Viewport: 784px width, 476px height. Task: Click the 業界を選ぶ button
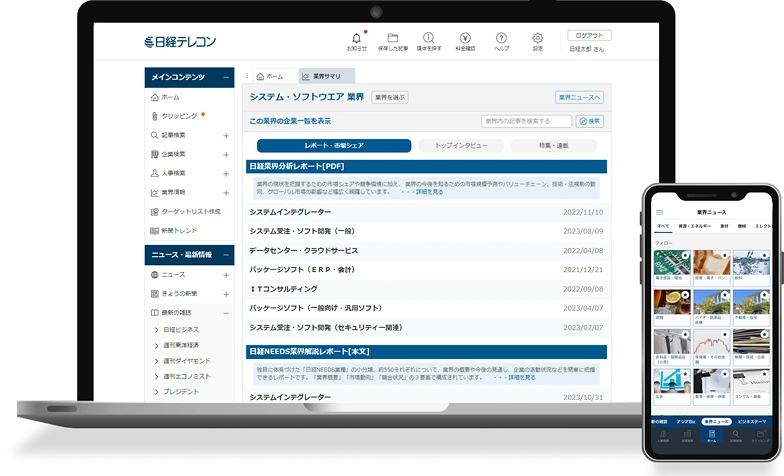tap(390, 97)
